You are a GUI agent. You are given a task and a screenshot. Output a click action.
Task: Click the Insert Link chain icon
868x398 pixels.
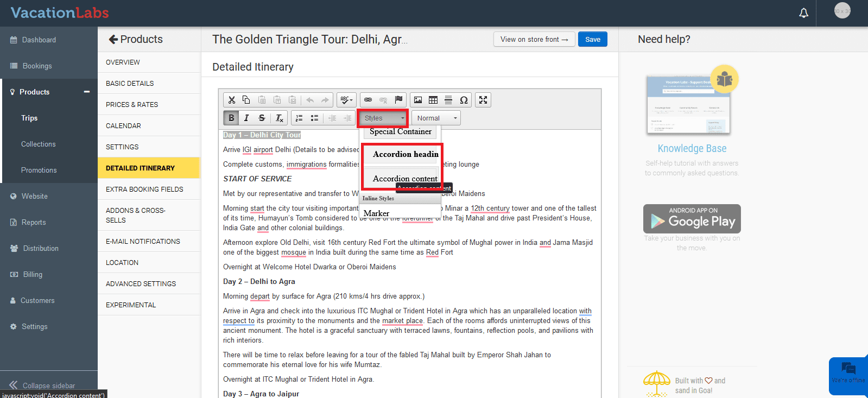pyautogui.click(x=368, y=100)
